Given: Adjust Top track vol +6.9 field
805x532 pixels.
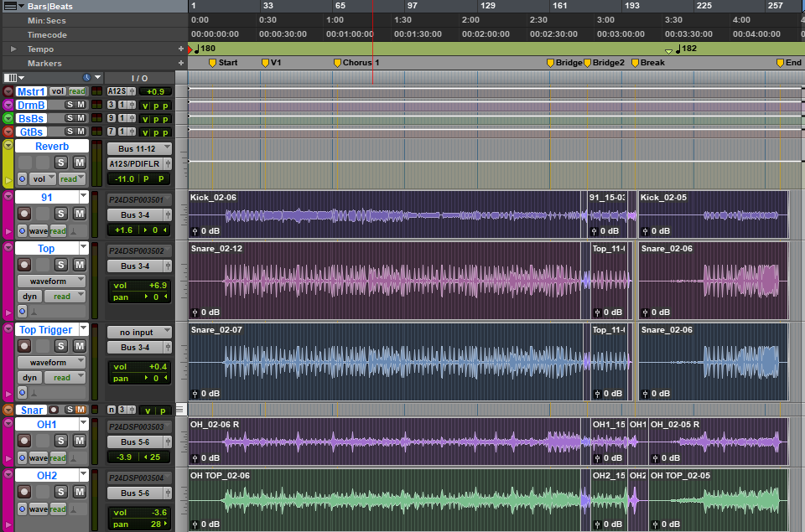Looking at the screenshot, I should point(139,285).
